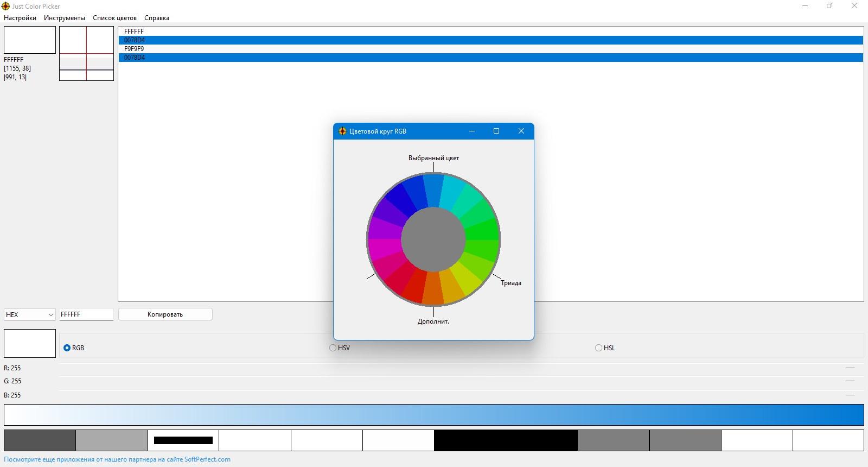The width and height of the screenshot is (868, 467).
Task: Click the white color preview above FFFFFF label
Action: coord(30,40)
